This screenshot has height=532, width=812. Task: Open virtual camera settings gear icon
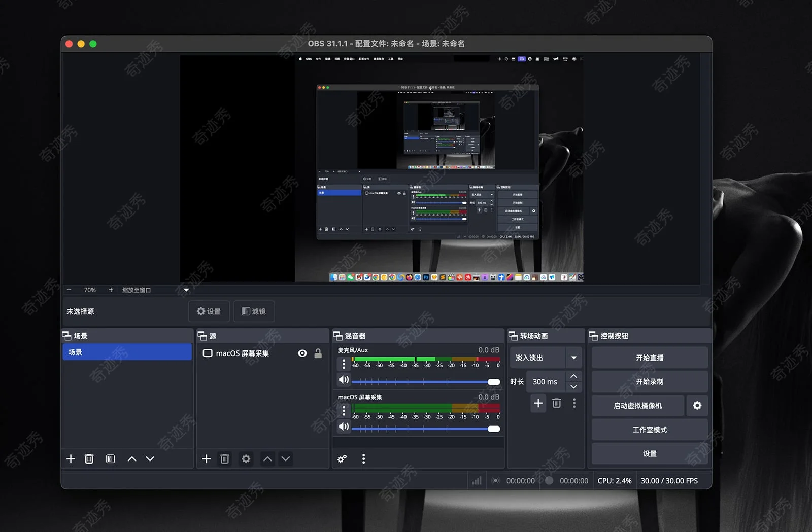(x=697, y=405)
